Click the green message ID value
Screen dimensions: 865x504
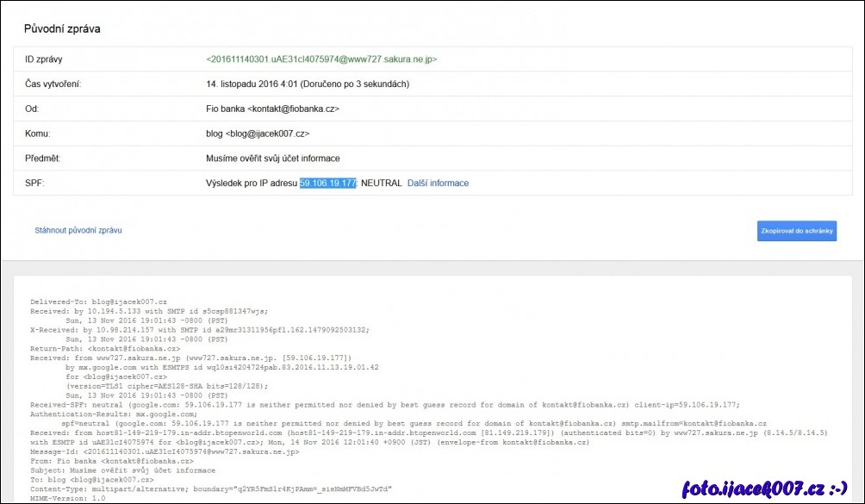pyautogui.click(x=321, y=59)
